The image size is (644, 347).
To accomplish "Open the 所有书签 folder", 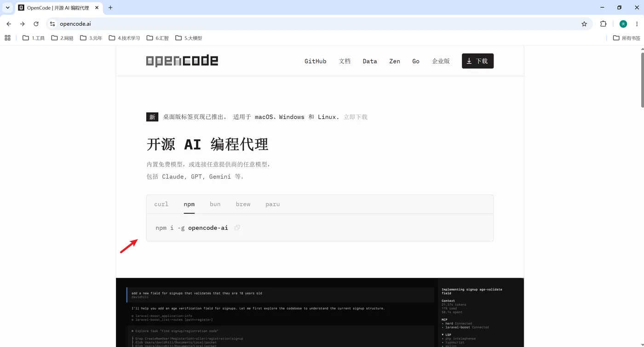I will [x=627, y=38].
